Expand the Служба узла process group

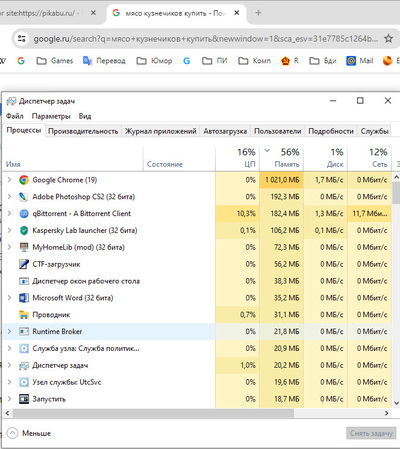9,348
